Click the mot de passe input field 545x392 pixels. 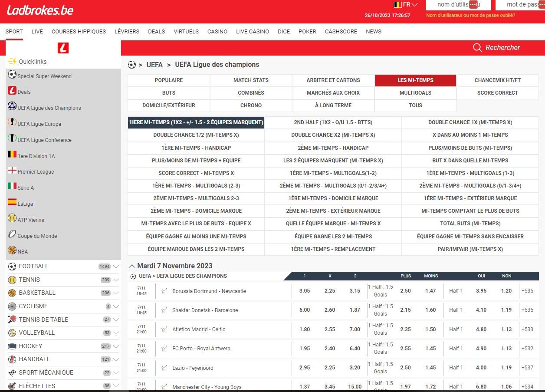[520, 5]
